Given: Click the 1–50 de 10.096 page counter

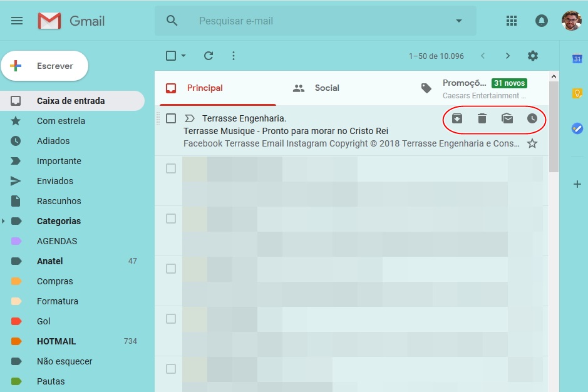Looking at the screenshot, I should pyautogui.click(x=436, y=56).
